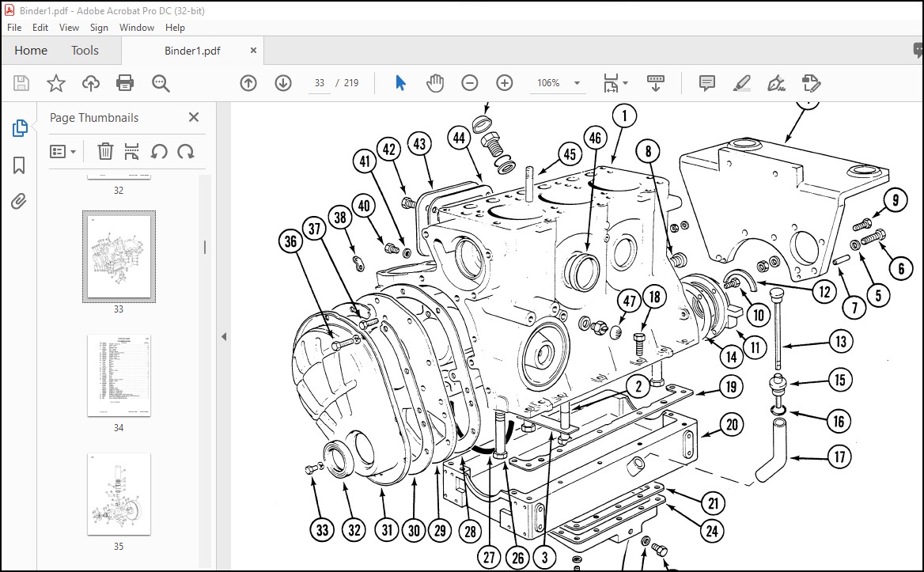The height and width of the screenshot is (572, 924).
Task: Toggle the Page Thumbnails sidebar icon
Action: point(20,128)
